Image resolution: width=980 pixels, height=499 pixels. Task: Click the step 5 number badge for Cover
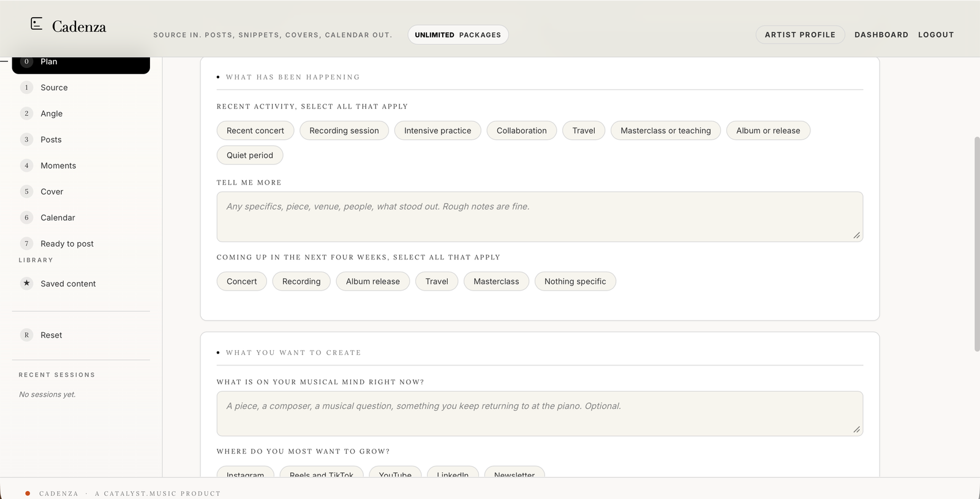pyautogui.click(x=26, y=191)
